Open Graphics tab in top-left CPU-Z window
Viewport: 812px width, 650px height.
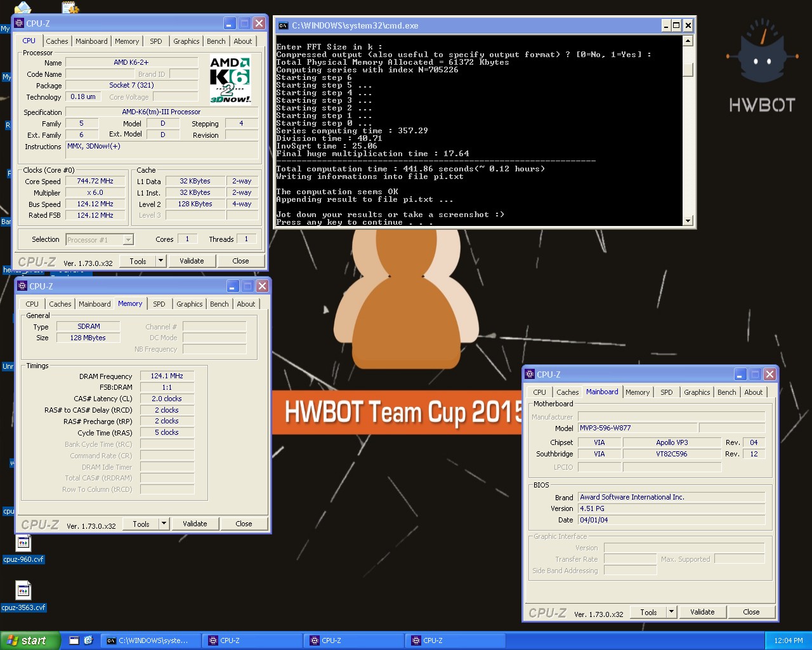187,41
